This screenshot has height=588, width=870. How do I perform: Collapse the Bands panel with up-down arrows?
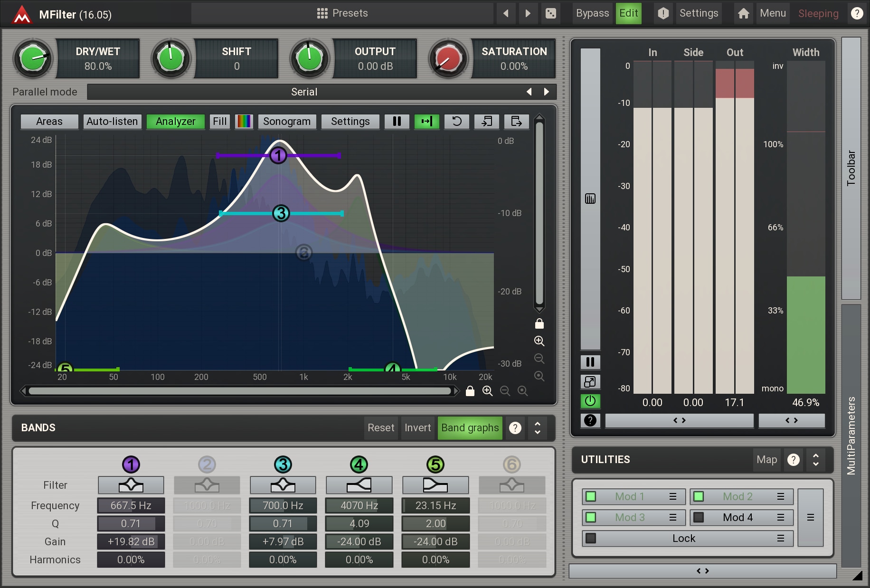click(538, 428)
